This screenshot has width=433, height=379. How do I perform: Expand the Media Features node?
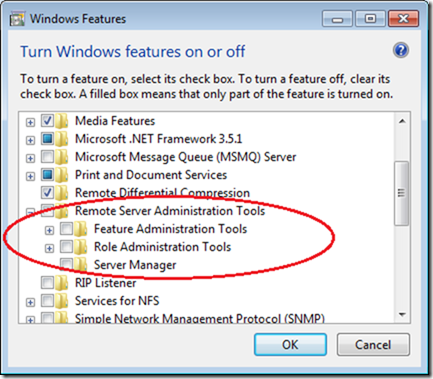click(x=30, y=122)
